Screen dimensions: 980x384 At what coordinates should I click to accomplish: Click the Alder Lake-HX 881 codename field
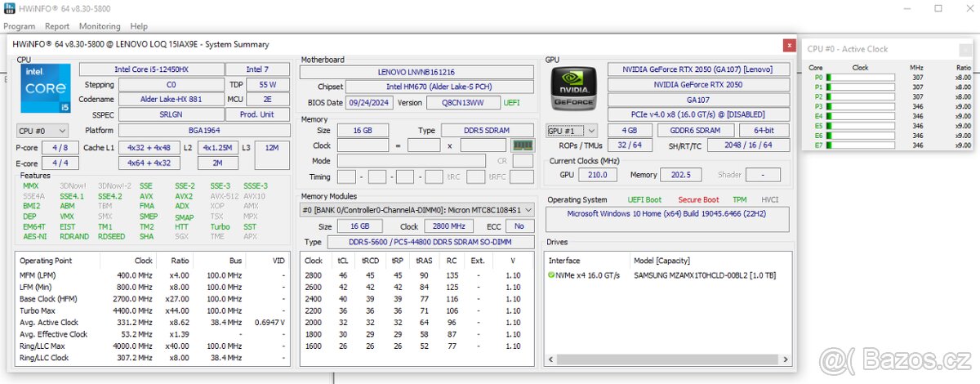pyautogui.click(x=171, y=100)
